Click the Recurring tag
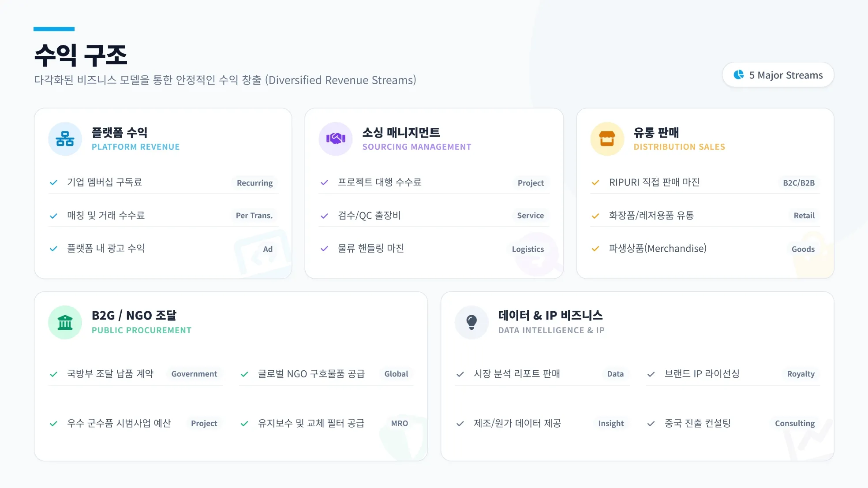 click(x=254, y=183)
